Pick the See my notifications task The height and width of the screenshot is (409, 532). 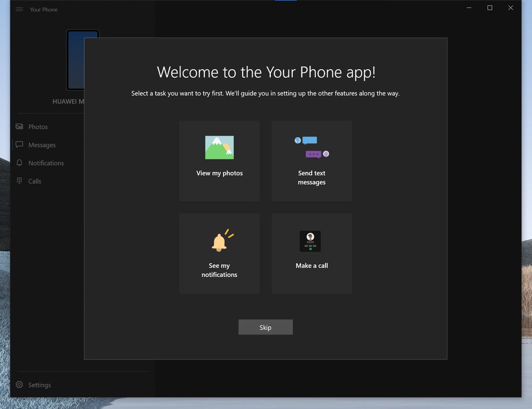pos(220,253)
